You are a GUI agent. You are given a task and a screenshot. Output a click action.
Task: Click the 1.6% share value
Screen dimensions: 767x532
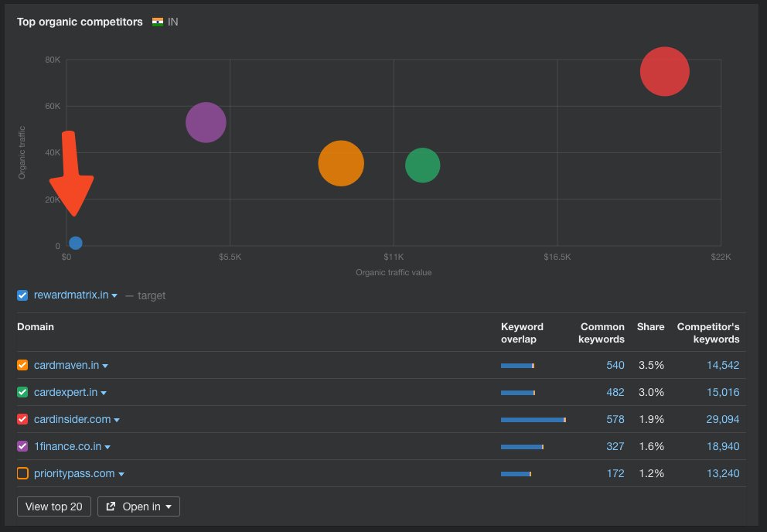tap(652, 446)
